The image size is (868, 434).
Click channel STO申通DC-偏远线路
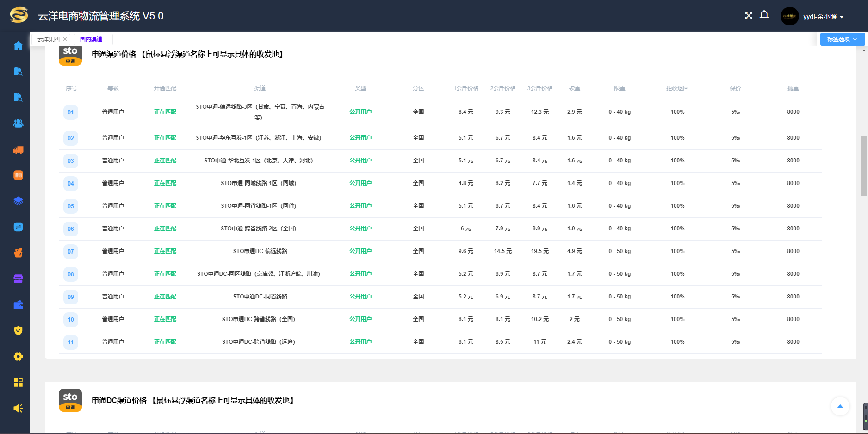[x=260, y=251]
